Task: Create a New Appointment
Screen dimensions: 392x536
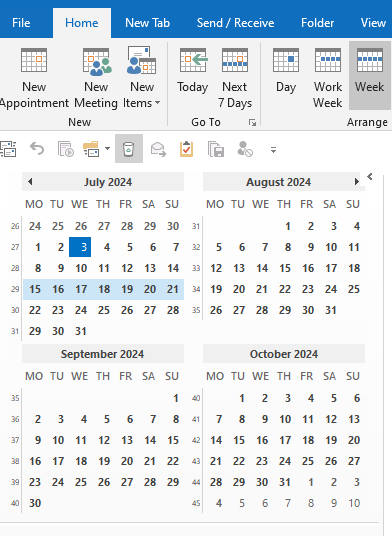Action: pos(34,78)
